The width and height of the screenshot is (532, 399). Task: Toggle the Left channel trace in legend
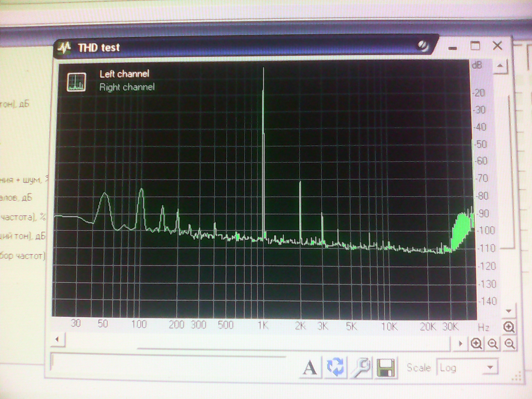coord(124,74)
